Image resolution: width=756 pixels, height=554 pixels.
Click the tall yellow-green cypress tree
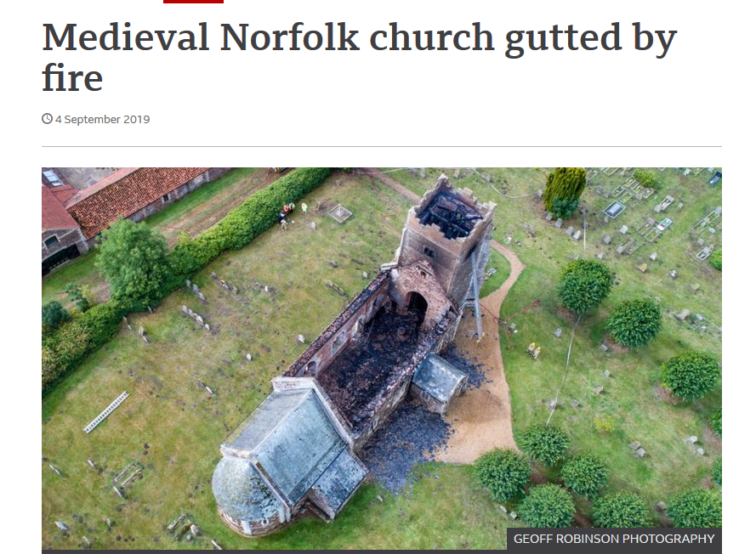(x=564, y=189)
